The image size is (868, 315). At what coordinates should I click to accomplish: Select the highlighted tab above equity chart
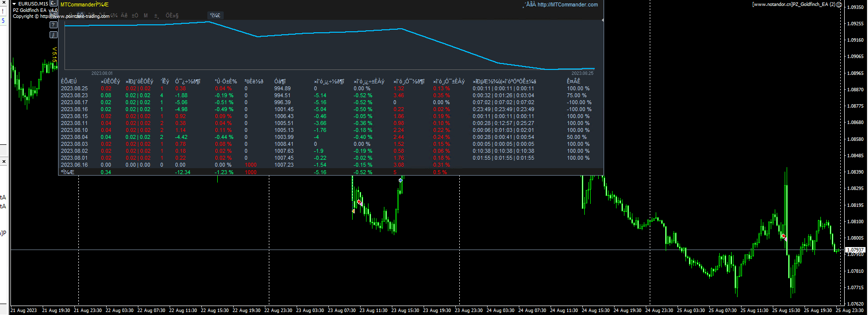tap(215, 15)
